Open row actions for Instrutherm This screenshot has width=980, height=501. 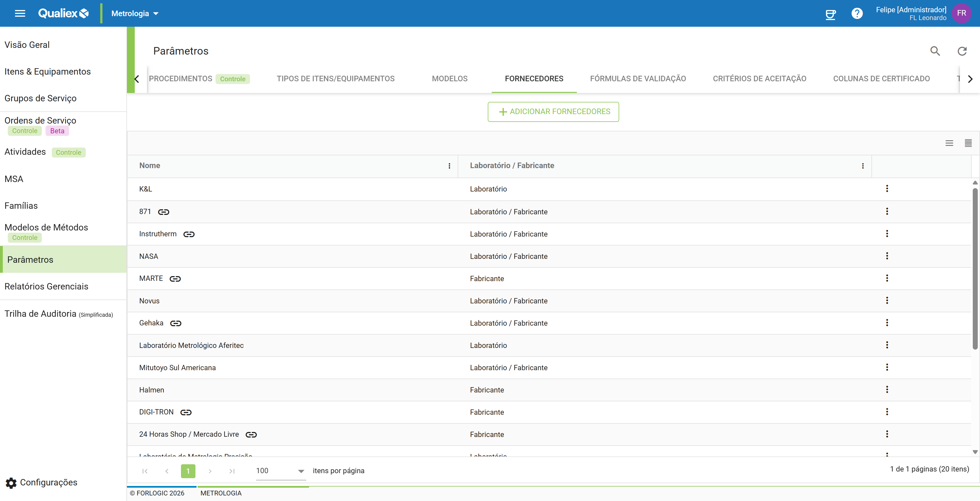point(887,234)
